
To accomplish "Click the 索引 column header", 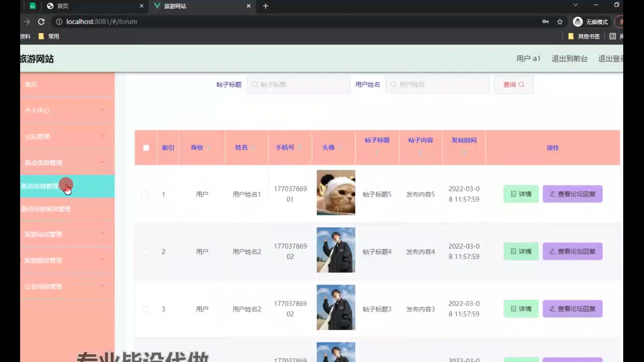I will point(168,148).
